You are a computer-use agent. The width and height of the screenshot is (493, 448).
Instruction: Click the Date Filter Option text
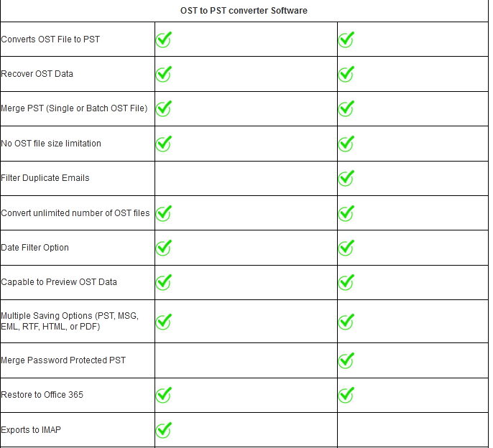tap(35, 248)
